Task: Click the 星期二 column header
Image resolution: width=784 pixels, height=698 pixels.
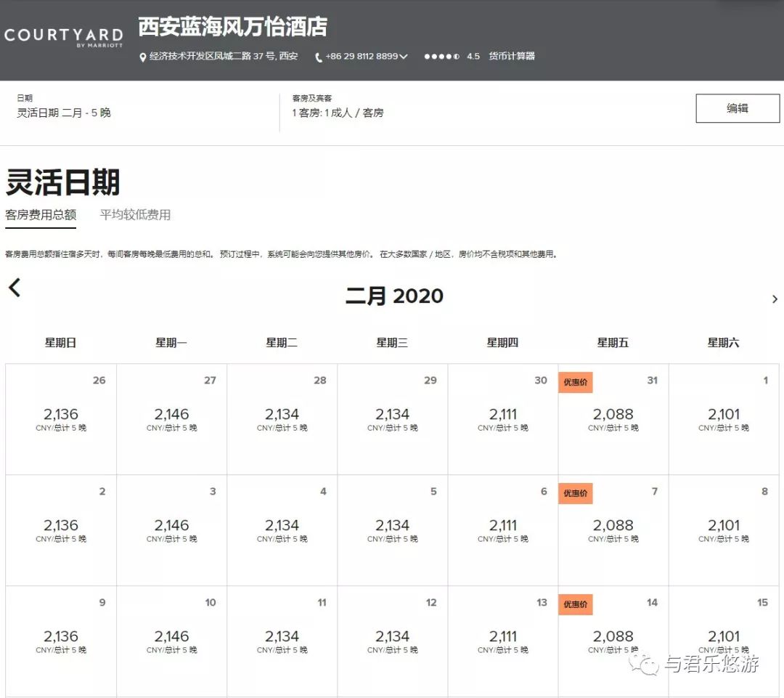Action: [282, 343]
